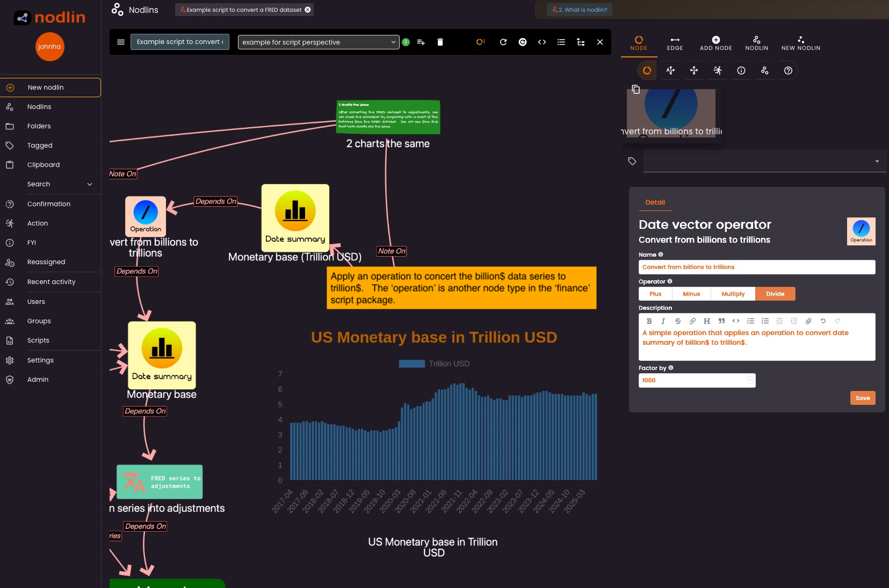The height and width of the screenshot is (588, 889).
Task: Expand the Search section in sidebar
Action: 90,184
